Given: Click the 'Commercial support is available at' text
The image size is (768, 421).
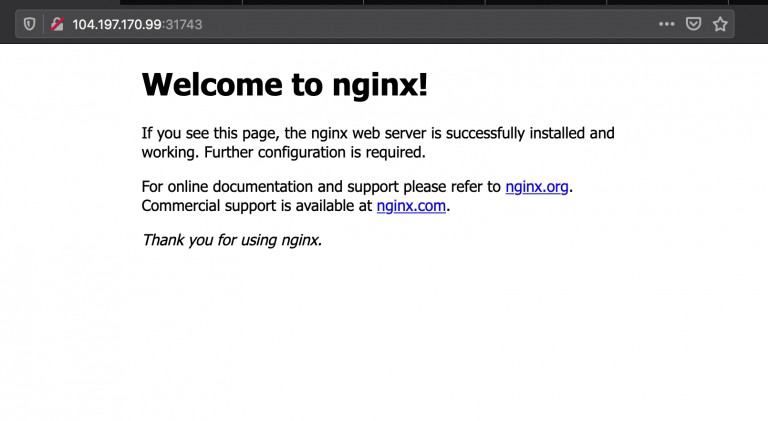Looking at the screenshot, I should [257, 206].
